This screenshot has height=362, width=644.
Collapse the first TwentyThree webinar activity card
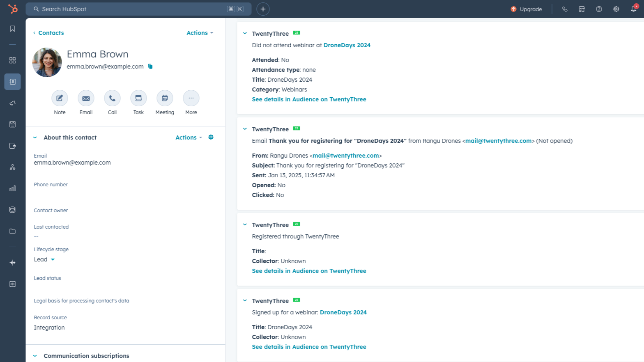pyautogui.click(x=245, y=34)
